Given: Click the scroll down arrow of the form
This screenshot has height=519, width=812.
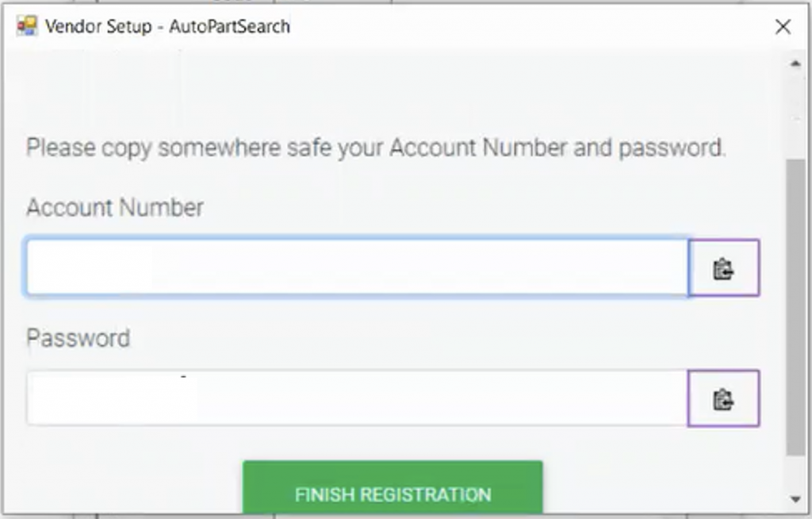Looking at the screenshot, I should pyautogui.click(x=795, y=499).
